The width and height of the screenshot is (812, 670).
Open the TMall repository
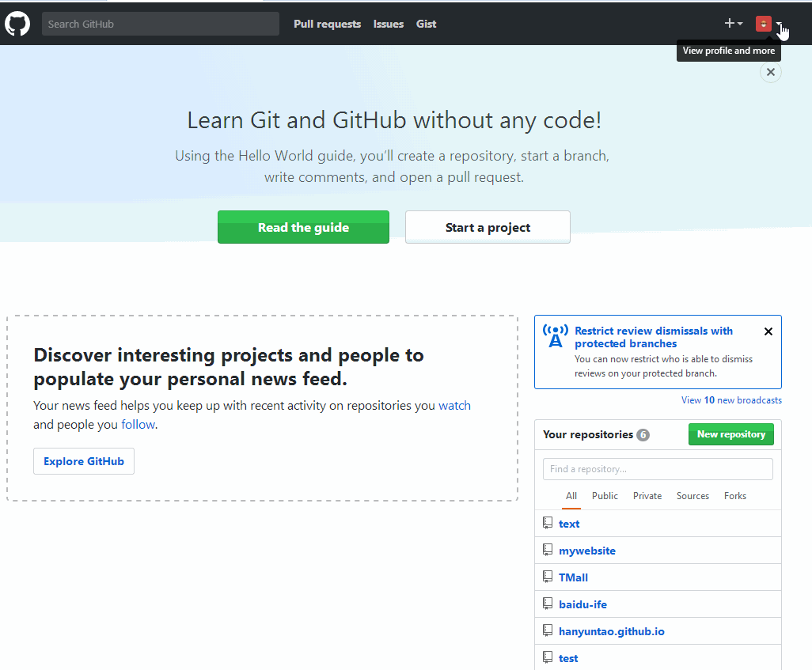[x=573, y=577]
